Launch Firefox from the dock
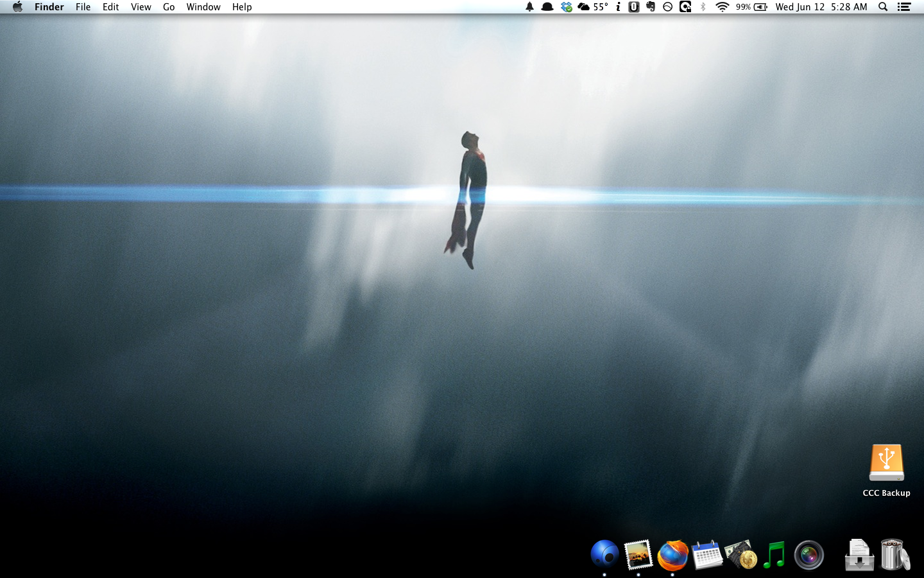 pyautogui.click(x=672, y=556)
